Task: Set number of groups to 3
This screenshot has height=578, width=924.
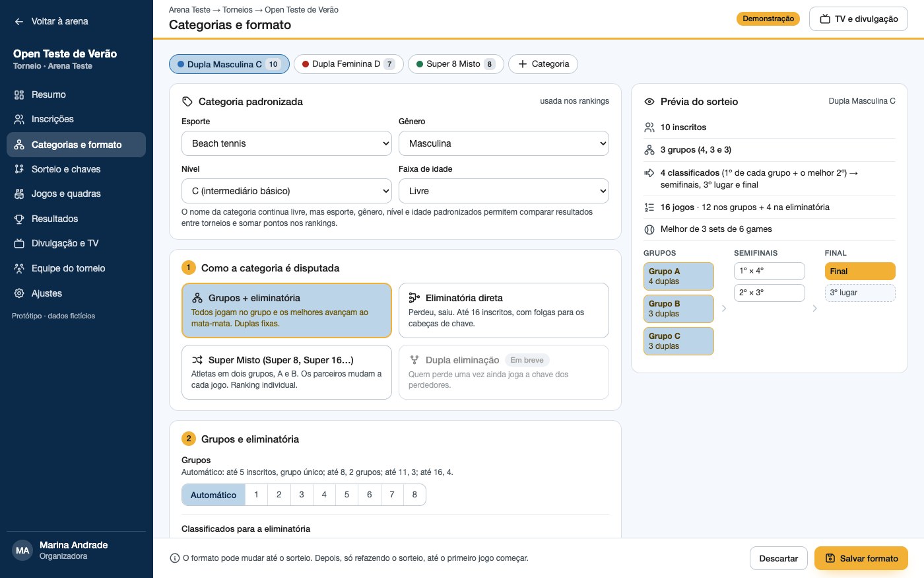Action: [x=302, y=495]
